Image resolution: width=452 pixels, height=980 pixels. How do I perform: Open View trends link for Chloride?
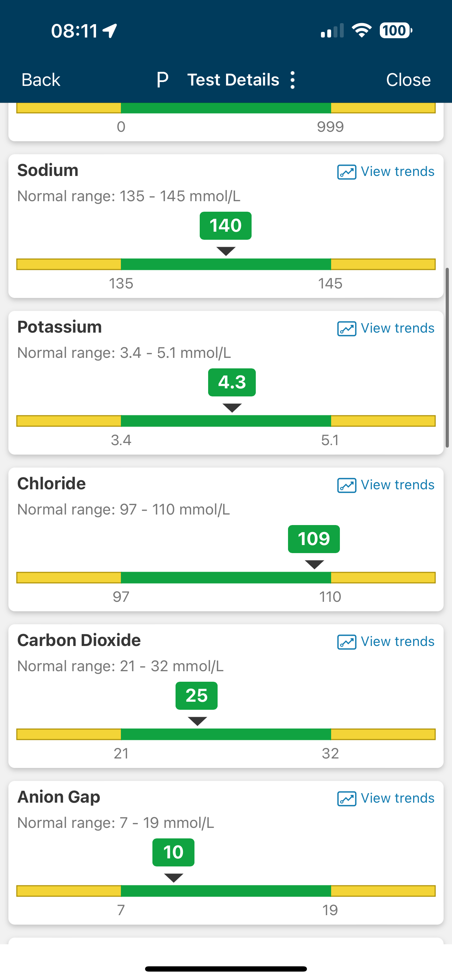tap(398, 485)
